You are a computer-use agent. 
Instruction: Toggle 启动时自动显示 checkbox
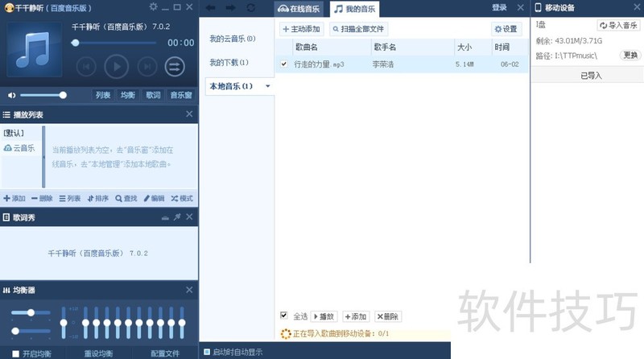coord(207,352)
